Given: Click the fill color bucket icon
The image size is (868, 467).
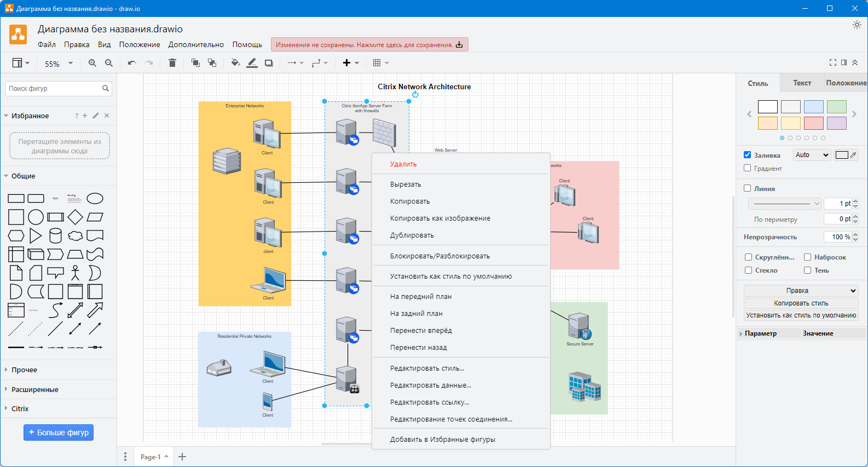Looking at the screenshot, I should click(x=235, y=63).
